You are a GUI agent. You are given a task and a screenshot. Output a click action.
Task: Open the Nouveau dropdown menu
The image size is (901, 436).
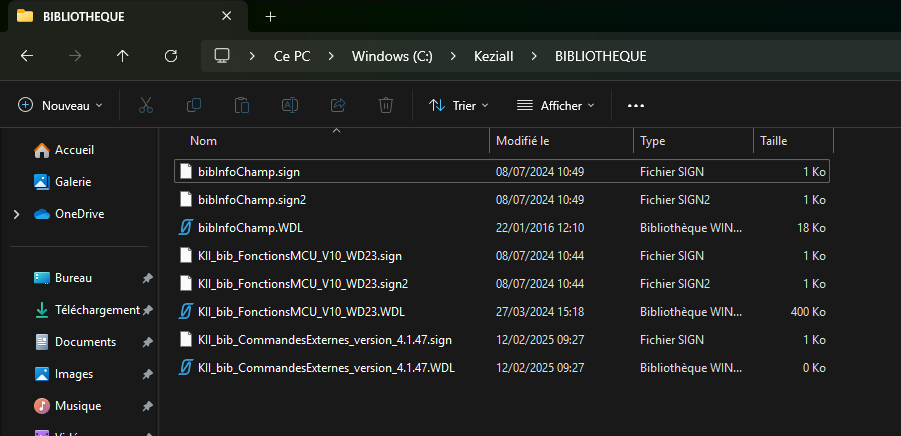point(61,105)
